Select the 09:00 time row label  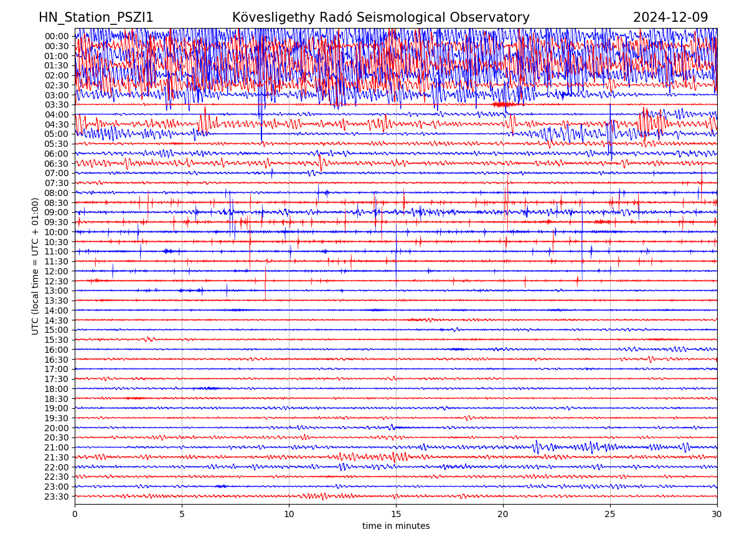pyautogui.click(x=57, y=212)
